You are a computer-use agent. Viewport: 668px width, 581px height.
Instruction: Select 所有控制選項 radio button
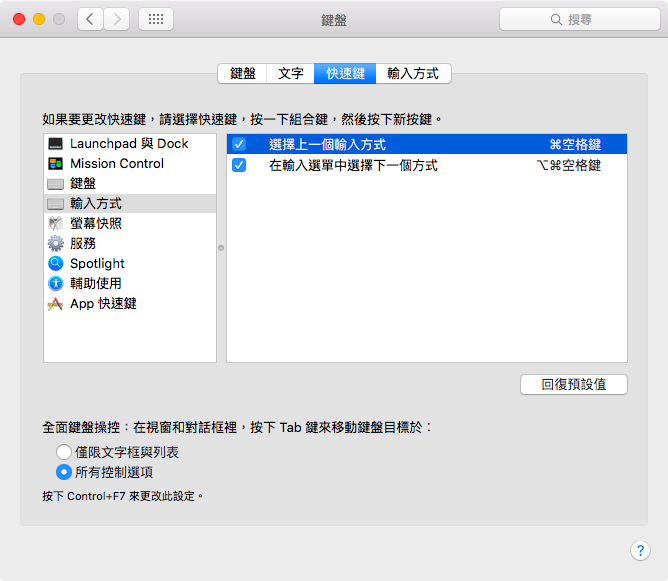click(x=63, y=472)
